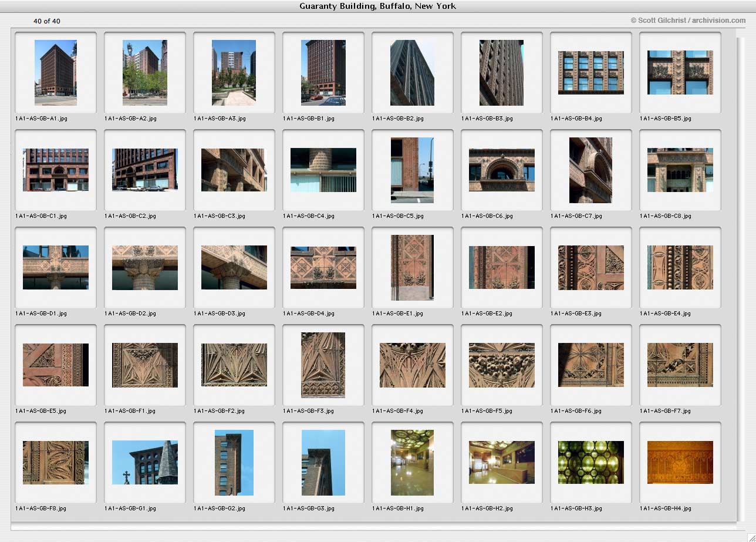Image resolution: width=756 pixels, height=542 pixels.
Task: Click the Scott Gilchrist archivision.com credit
Action: point(688,21)
